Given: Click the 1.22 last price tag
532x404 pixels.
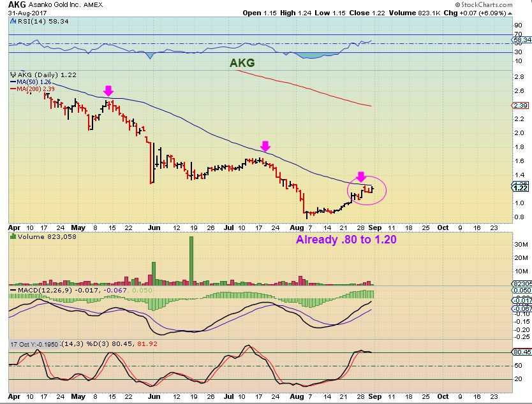Looking at the screenshot, I should (x=521, y=188).
